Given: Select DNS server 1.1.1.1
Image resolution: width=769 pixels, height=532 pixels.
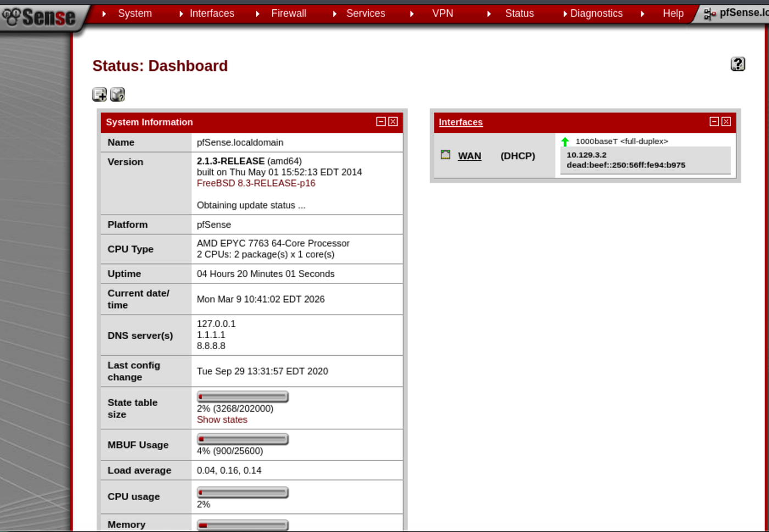Looking at the screenshot, I should click(211, 335).
